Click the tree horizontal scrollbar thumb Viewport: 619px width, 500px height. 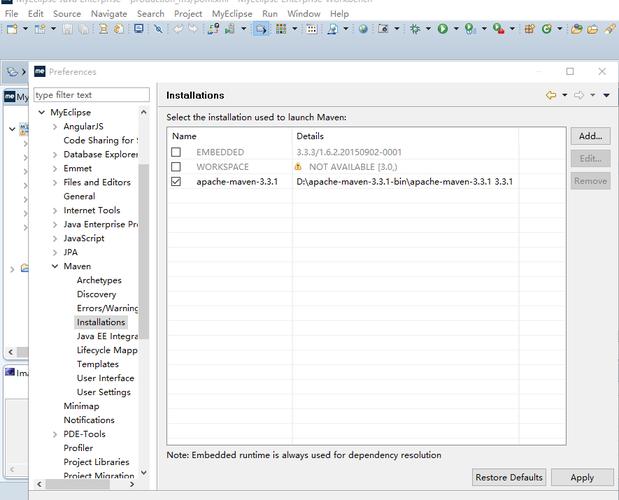pyautogui.click(x=77, y=484)
